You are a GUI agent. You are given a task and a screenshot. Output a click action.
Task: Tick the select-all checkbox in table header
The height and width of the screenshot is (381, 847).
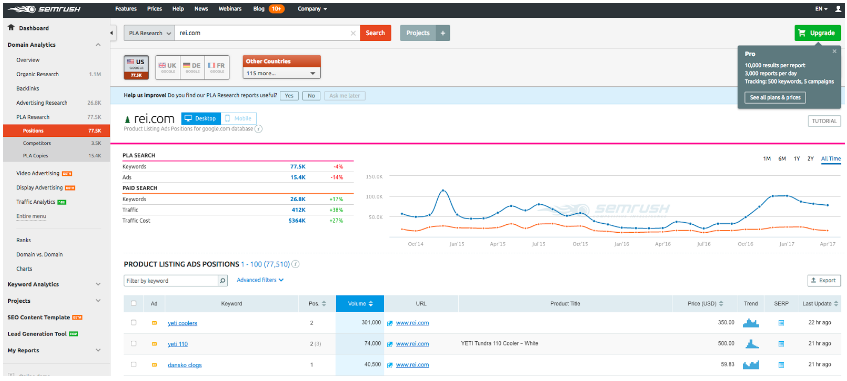pos(133,304)
